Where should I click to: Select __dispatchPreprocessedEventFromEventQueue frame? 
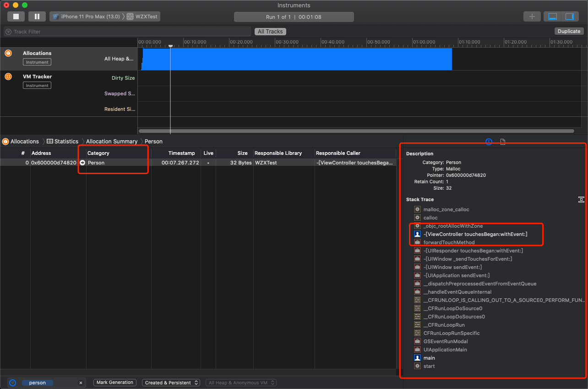point(480,284)
